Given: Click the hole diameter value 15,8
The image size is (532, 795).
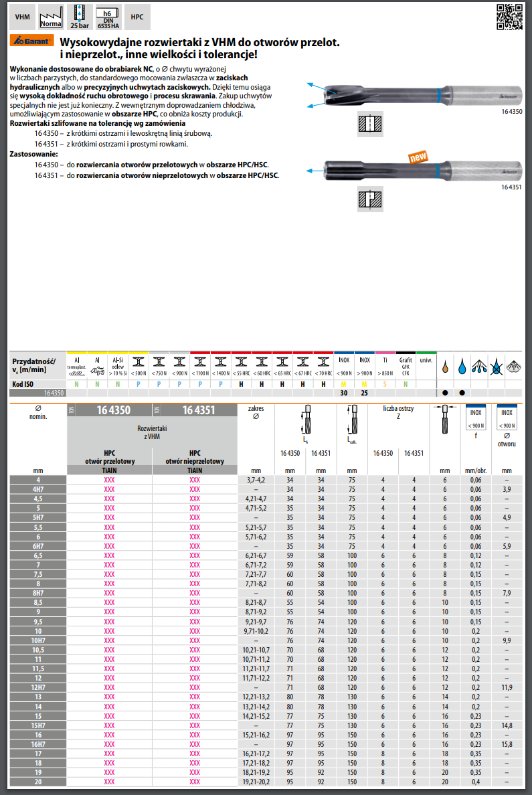Looking at the screenshot, I should pyautogui.click(x=507, y=744).
